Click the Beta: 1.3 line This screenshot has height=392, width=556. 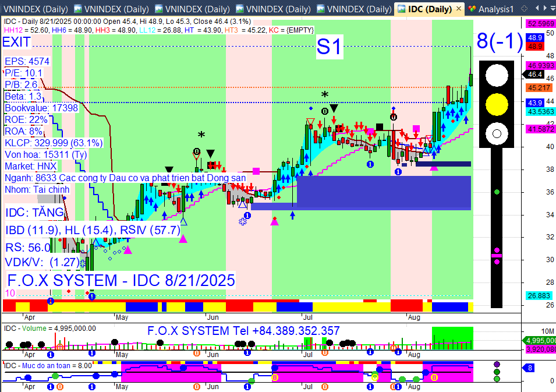(23, 97)
